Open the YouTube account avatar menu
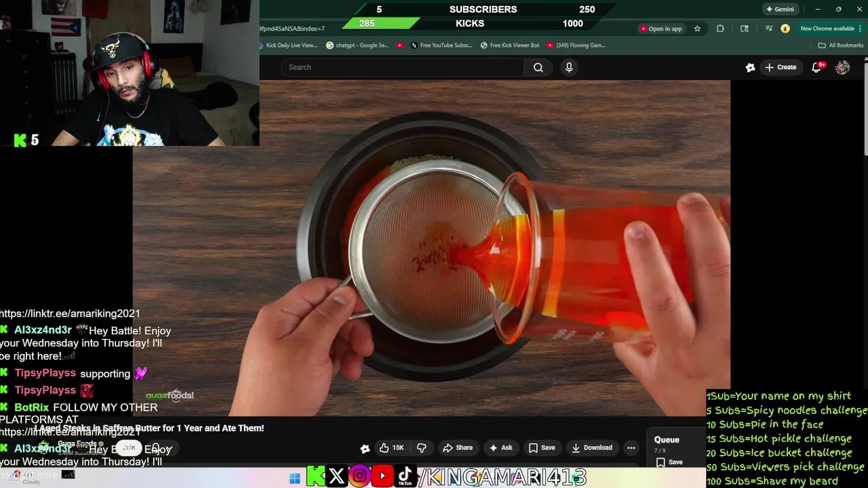The image size is (868, 488). tap(842, 67)
